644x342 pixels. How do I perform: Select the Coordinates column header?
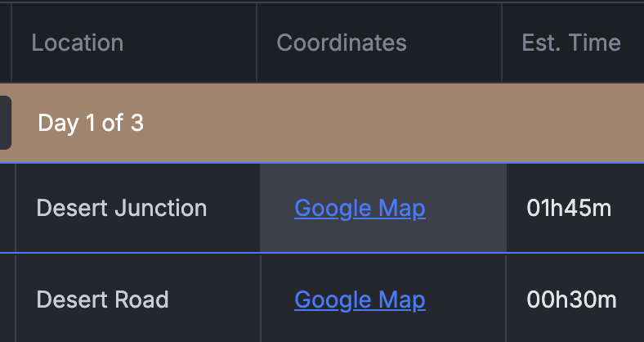pos(342,43)
